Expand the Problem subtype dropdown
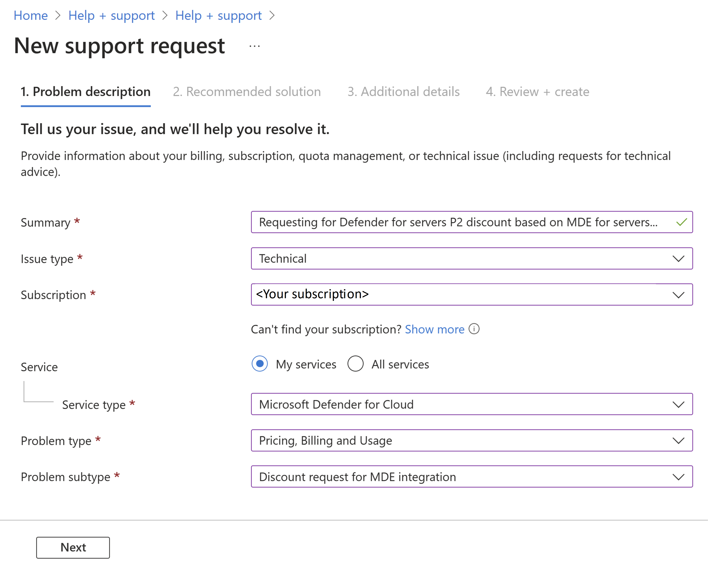Screen dimensions: 708x588 (679, 476)
